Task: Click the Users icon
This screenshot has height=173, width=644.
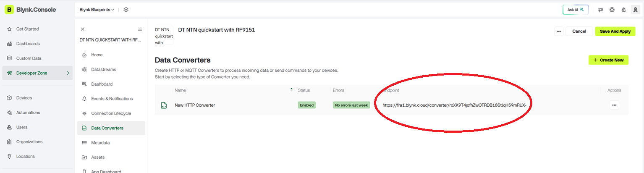Action: click(x=9, y=127)
